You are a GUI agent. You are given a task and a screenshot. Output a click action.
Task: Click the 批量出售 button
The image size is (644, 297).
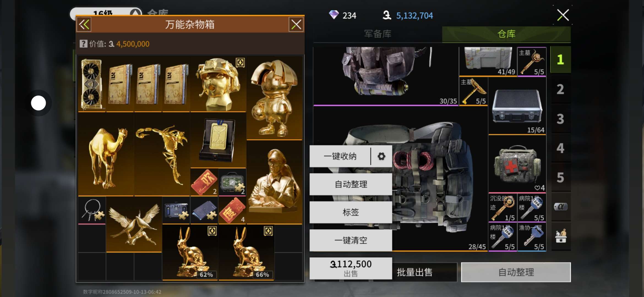pos(414,272)
